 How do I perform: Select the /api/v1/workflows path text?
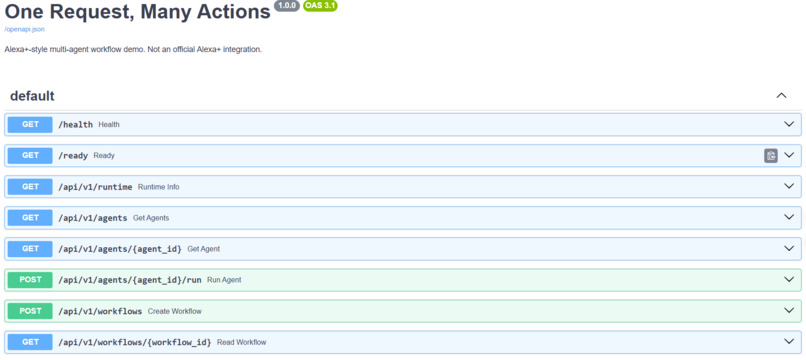[100, 311]
